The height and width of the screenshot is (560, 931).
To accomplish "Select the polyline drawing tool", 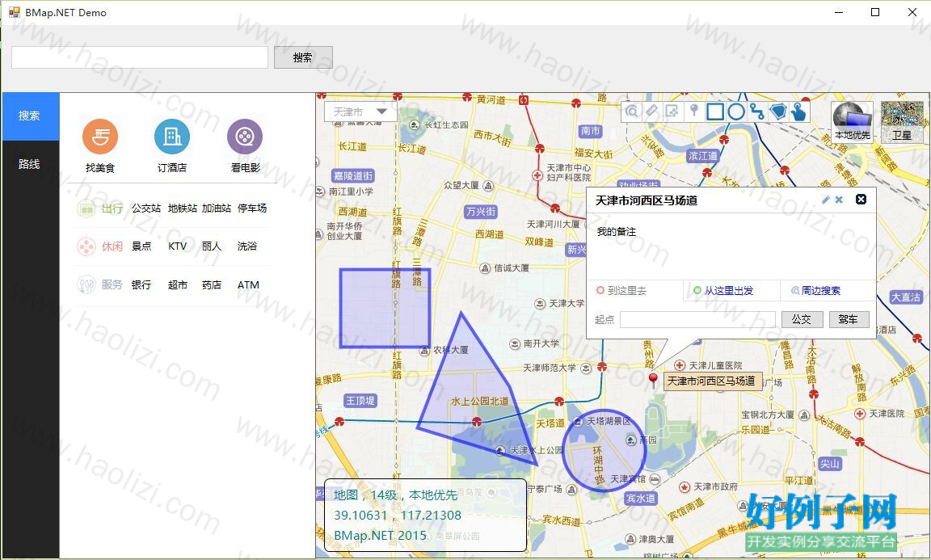I will [x=756, y=111].
